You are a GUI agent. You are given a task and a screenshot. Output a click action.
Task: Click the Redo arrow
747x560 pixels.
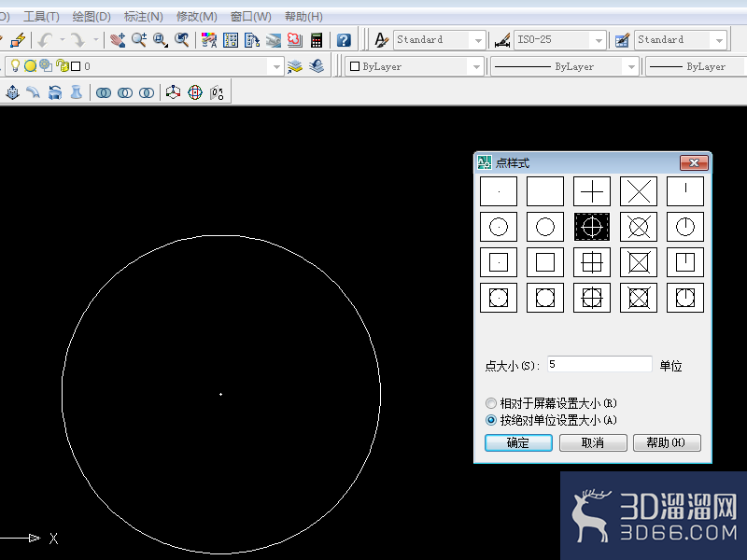(78, 39)
